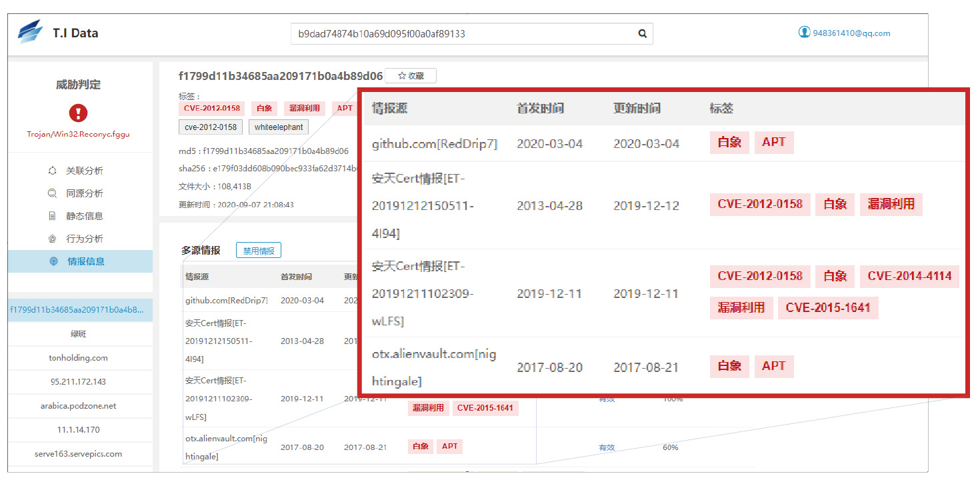Open the 948361410@qq.com account link
980x494 pixels.
pyautogui.click(x=851, y=33)
